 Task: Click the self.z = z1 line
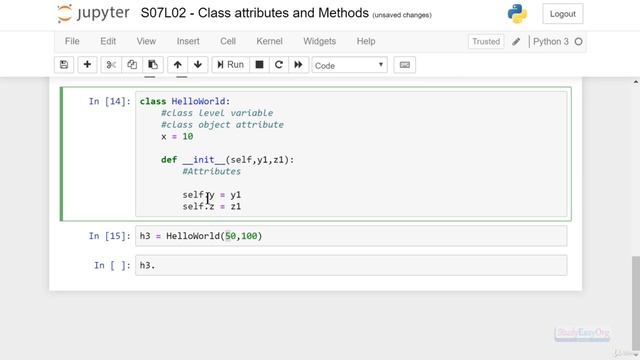[x=211, y=207]
